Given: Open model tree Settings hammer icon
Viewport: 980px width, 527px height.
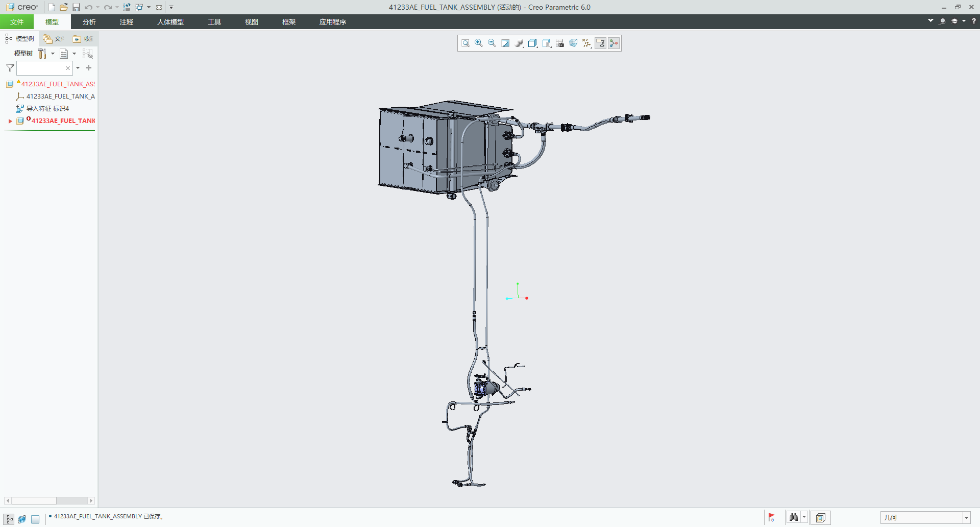Looking at the screenshot, I should click(x=42, y=54).
